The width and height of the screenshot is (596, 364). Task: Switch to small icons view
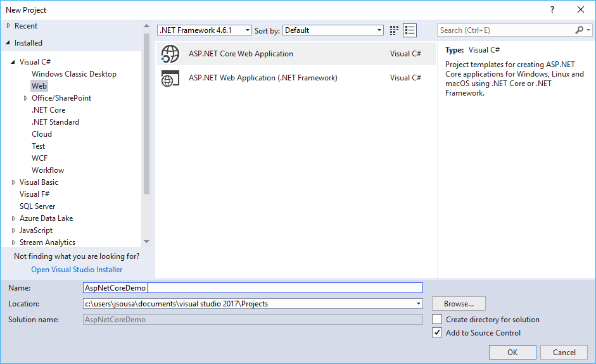click(394, 30)
